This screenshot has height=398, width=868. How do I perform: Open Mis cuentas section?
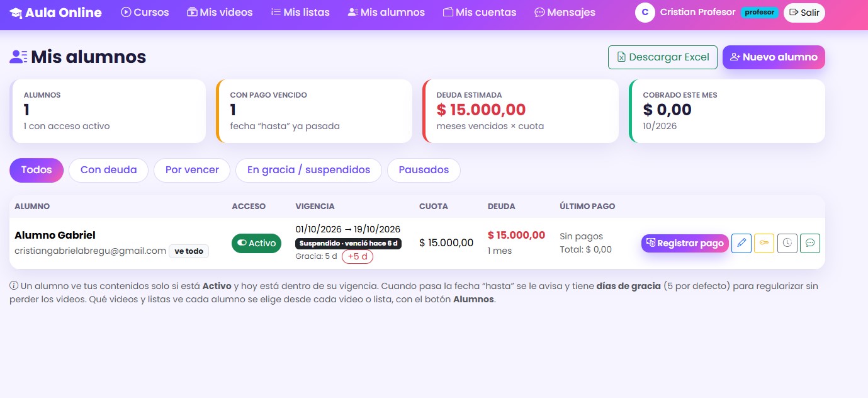pyautogui.click(x=480, y=13)
